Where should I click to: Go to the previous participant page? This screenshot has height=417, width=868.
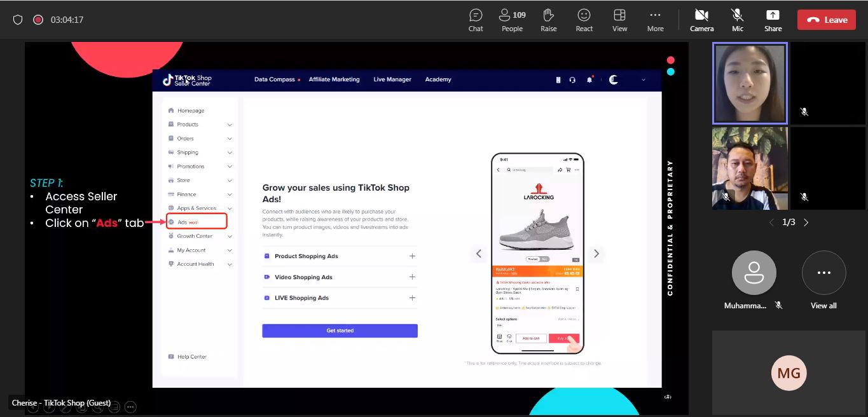[771, 222]
